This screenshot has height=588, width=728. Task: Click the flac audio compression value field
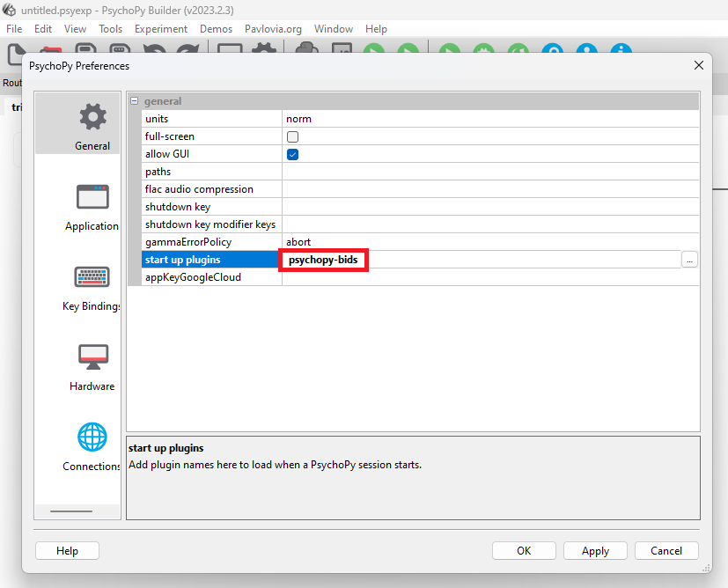[x=490, y=189]
